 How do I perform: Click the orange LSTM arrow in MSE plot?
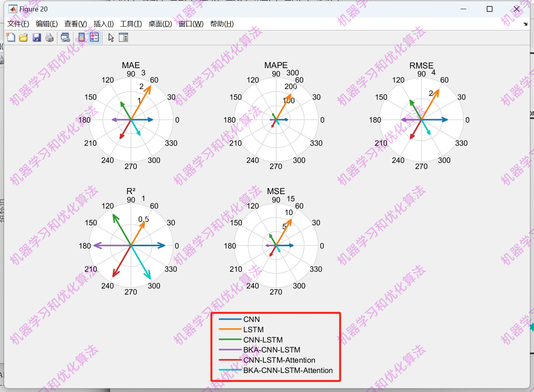(x=284, y=232)
